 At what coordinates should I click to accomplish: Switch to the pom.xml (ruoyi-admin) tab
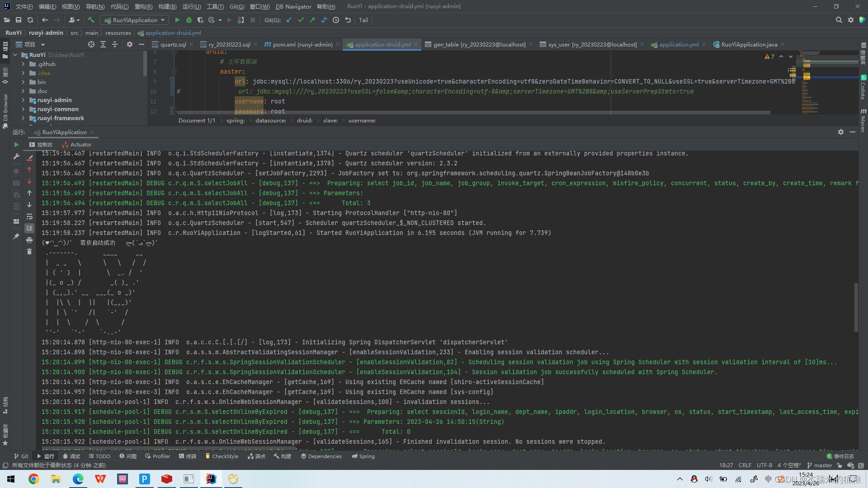point(302,44)
